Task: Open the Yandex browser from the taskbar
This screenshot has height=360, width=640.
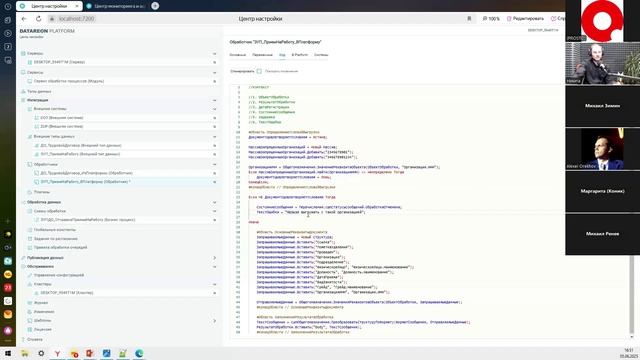Action: coord(57,353)
